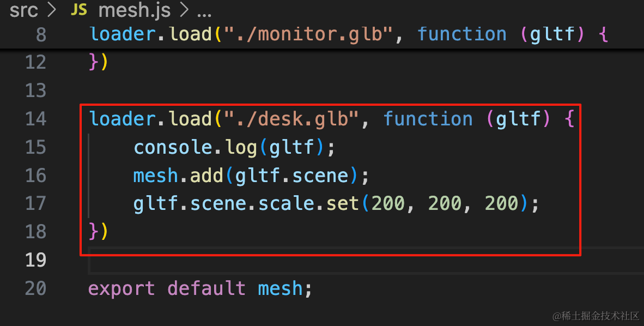Viewport: 644px width, 326px height.
Task: Select line 14 via its line number
Action: [36, 119]
